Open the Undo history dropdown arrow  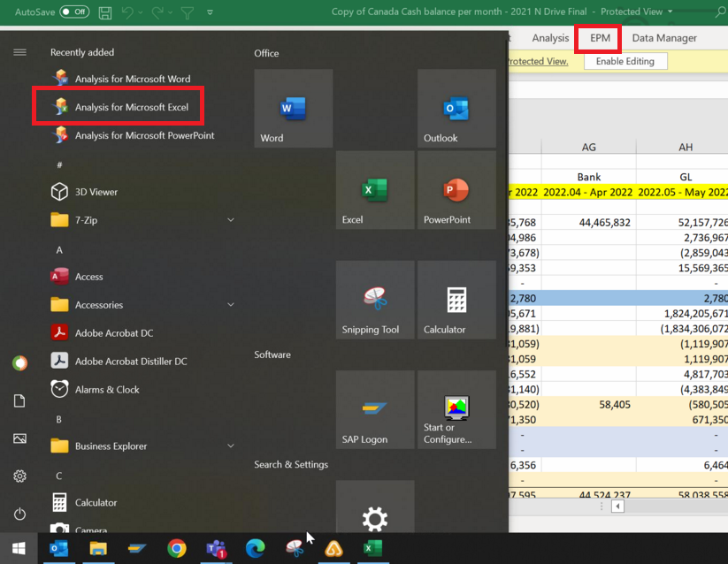(x=141, y=12)
